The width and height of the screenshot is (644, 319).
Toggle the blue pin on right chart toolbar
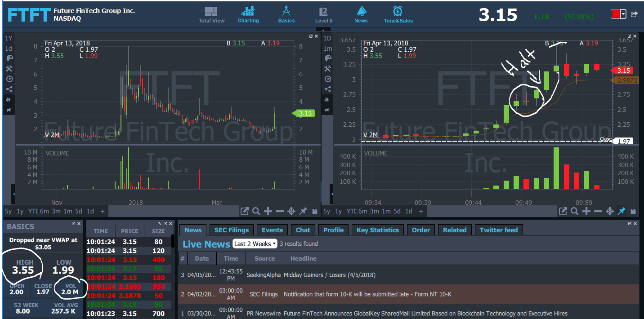pyautogui.click(x=622, y=211)
